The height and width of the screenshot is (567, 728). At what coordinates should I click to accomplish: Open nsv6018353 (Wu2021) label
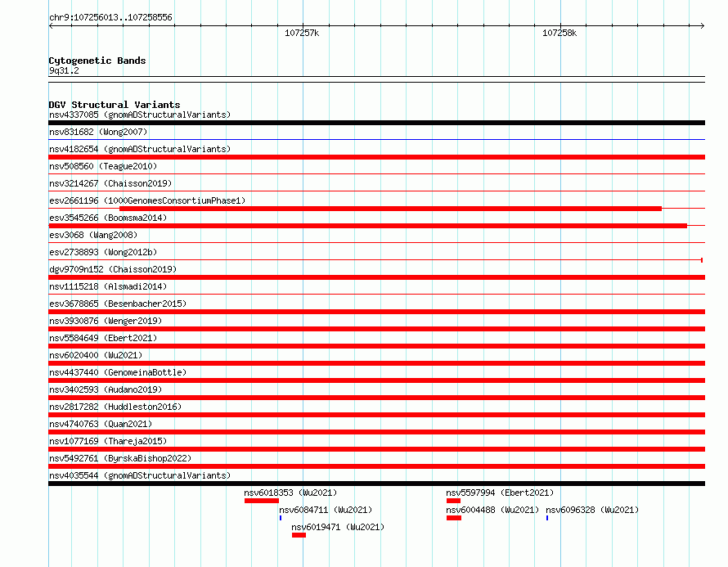pos(290,493)
